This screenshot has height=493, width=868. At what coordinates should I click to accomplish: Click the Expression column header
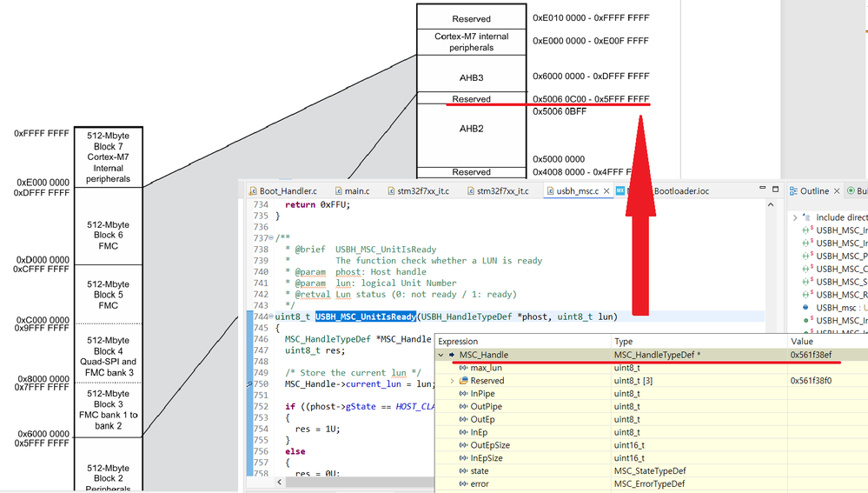458,341
